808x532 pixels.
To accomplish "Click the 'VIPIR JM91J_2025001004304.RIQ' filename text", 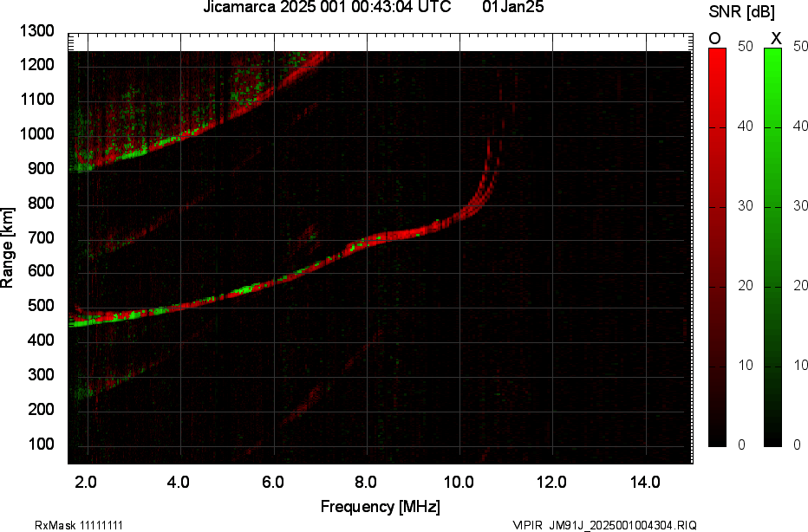I will 604,525.
